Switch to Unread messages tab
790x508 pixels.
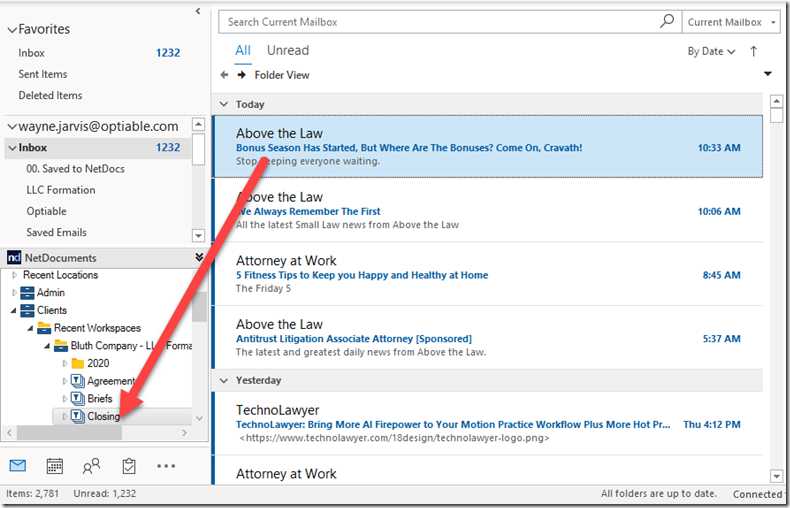[x=288, y=50]
